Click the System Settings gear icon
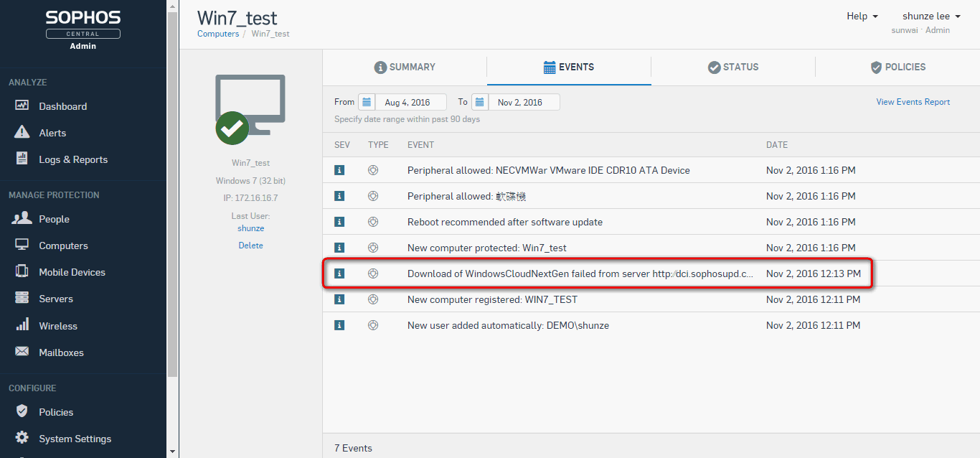This screenshot has height=458, width=980. pyautogui.click(x=22, y=438)
